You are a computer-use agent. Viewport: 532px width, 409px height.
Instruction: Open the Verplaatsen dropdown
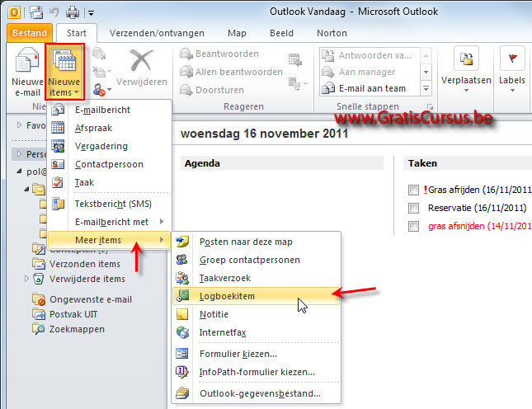pos(466,70)
